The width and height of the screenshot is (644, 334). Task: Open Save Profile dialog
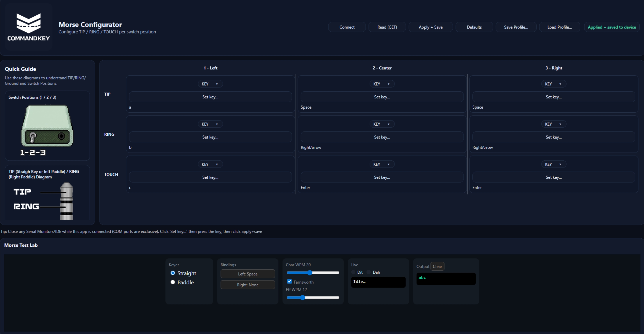coord(516,27)
